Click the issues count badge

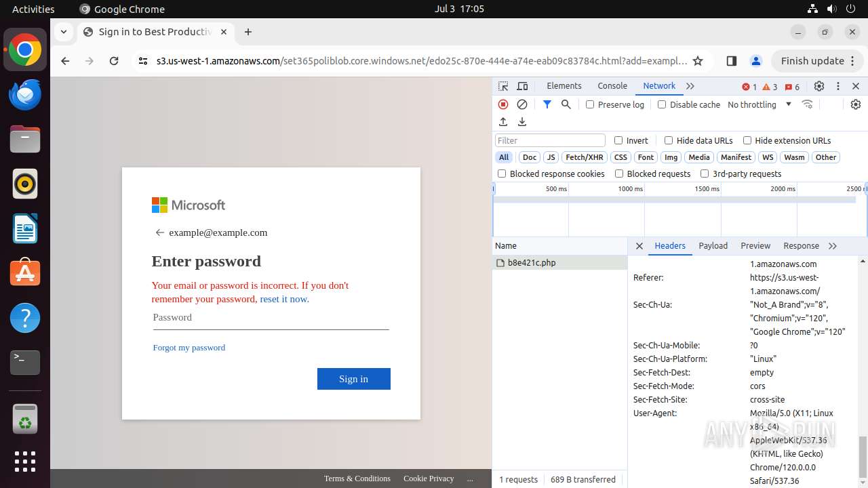[x=792, y=87]
